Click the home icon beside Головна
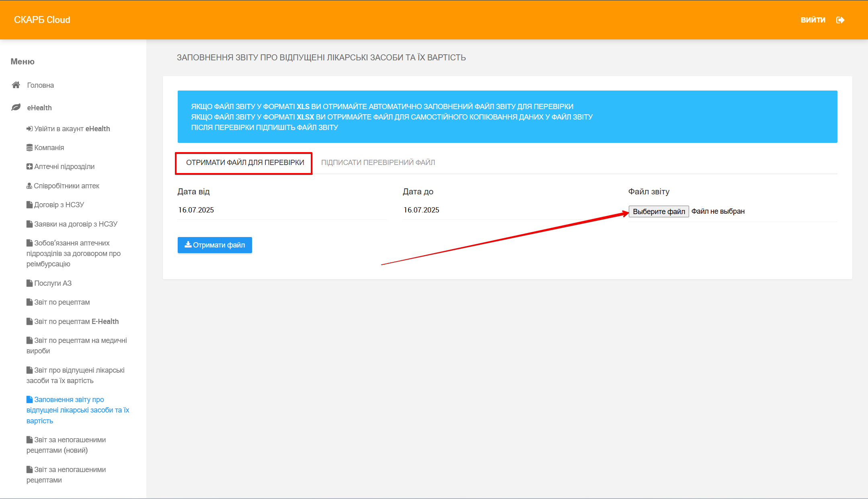 [16, 85]
